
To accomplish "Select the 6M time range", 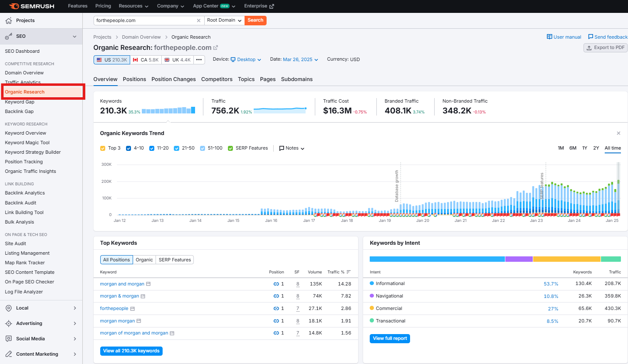I will [x=573, y=148].
